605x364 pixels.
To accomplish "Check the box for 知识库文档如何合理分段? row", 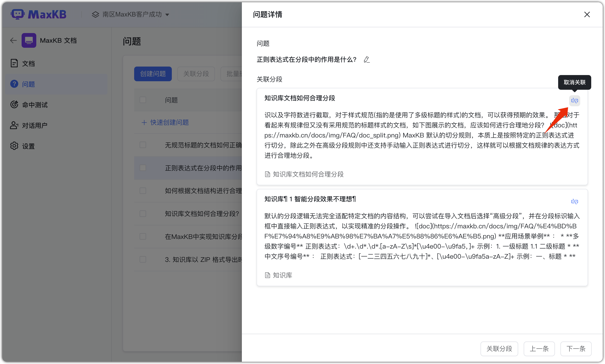I will tap(143, 214).
